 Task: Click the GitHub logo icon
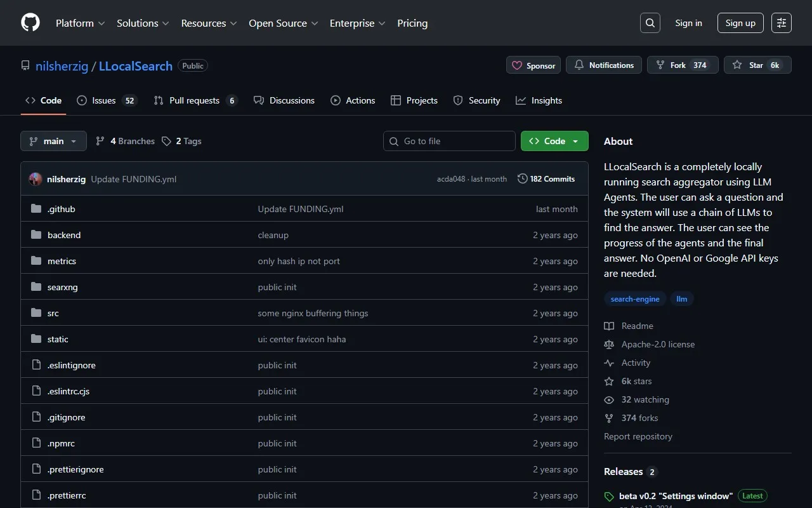point(30,23)
